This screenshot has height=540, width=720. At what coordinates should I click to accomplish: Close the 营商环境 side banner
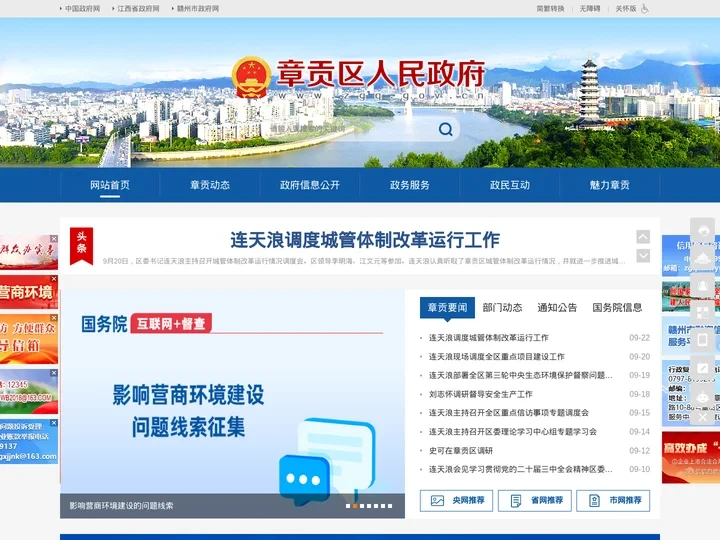(x=54, y=279)
